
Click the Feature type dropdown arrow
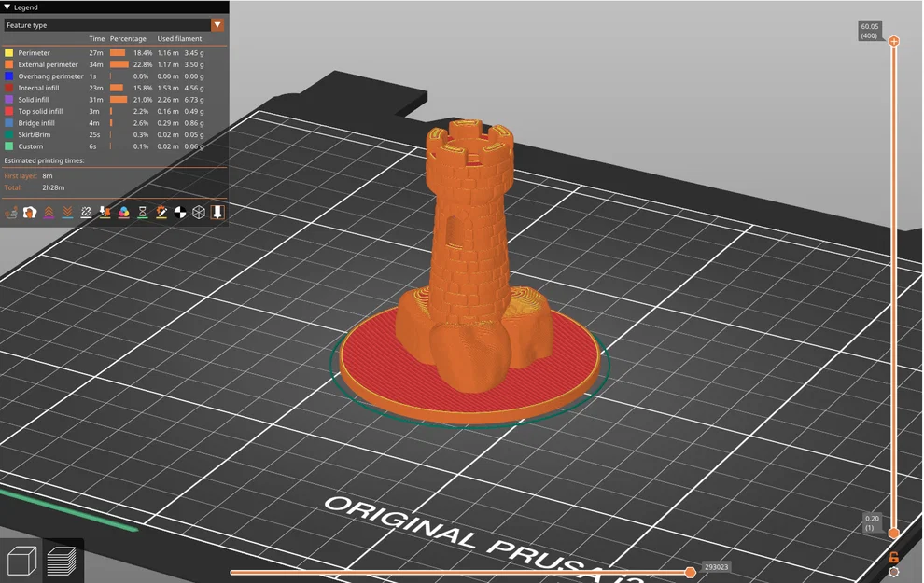[217, 25]
